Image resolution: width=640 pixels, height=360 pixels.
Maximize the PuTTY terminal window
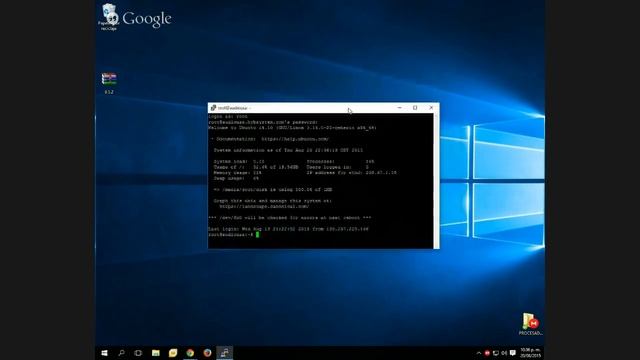point(415,108)
